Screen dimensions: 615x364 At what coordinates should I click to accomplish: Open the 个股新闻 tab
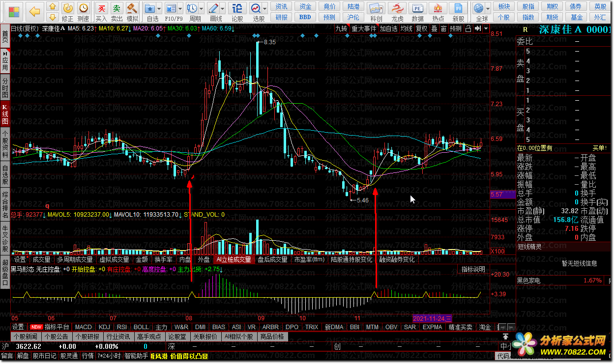click(x=25, y=336)
